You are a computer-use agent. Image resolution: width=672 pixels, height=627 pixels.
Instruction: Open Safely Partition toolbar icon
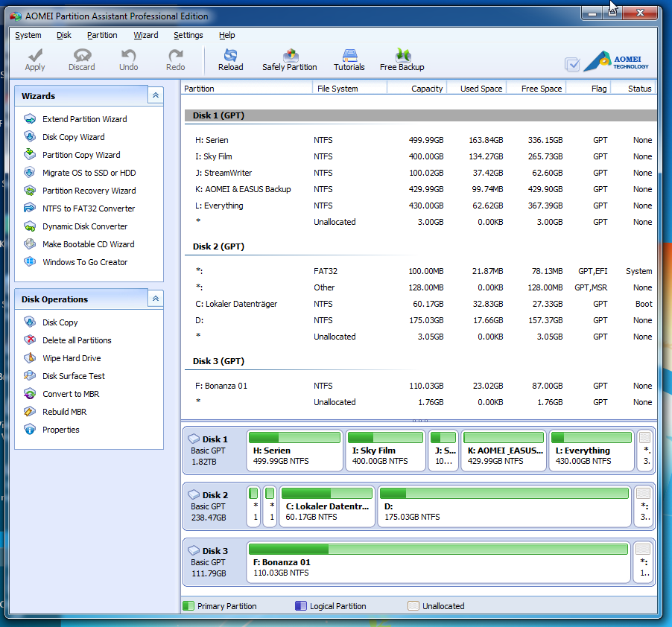point(290,60)
